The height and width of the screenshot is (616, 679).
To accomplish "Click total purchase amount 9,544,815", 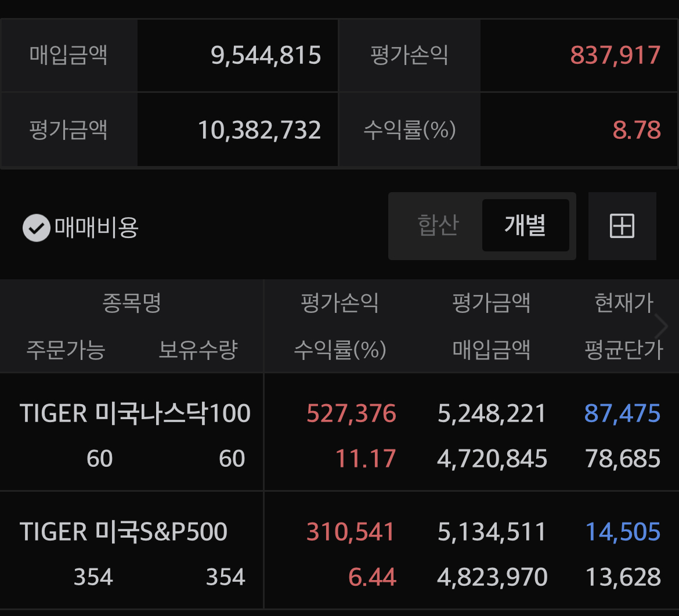I will (x=266, y=56).
